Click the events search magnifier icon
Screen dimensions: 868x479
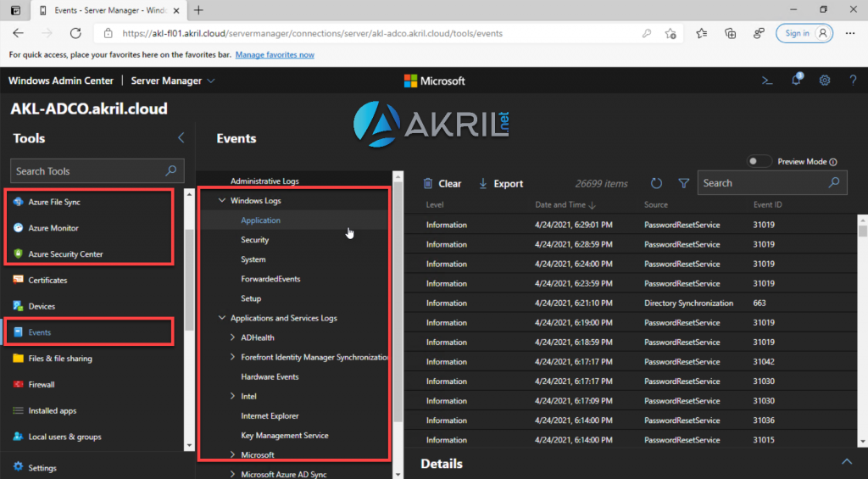pos(834,183)
